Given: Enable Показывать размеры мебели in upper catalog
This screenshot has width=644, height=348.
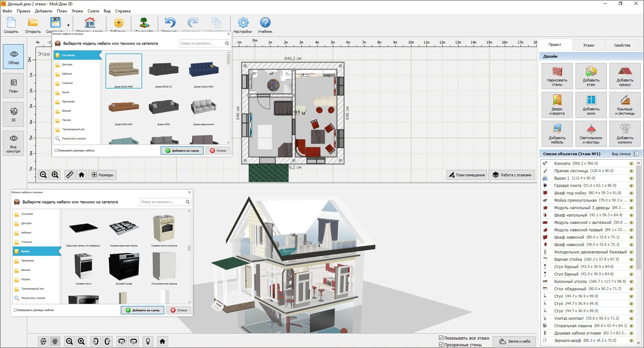Looking at the screenshot, I should tap(56, 151).
